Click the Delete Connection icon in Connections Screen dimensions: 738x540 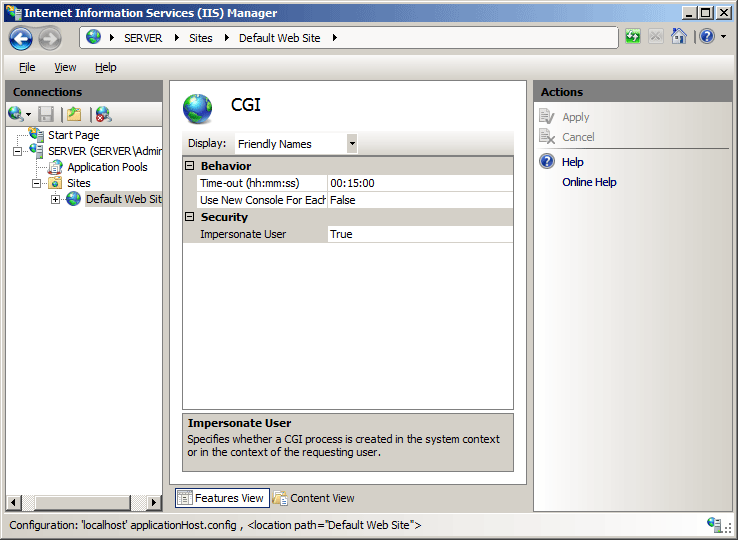click(103, 114)
